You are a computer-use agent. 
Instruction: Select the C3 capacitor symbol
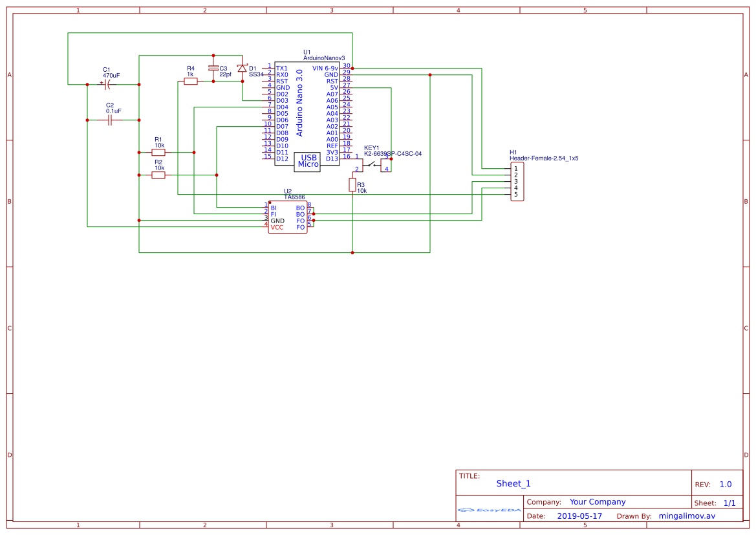point(213,69)
